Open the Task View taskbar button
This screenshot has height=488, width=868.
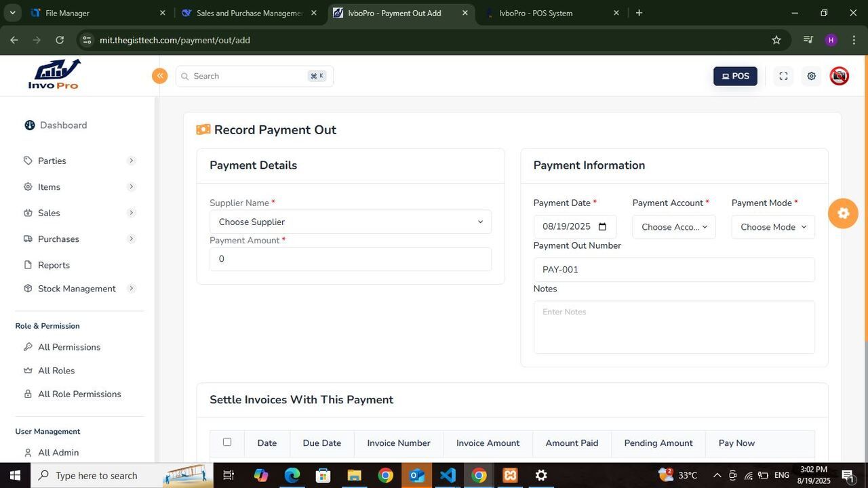coord(229,475)
